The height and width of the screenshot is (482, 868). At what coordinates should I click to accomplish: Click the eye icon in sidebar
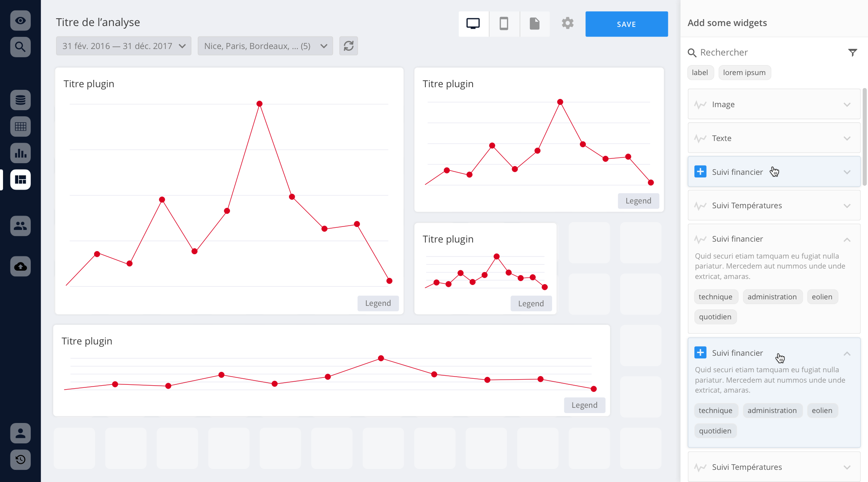(x=20, y=20)
